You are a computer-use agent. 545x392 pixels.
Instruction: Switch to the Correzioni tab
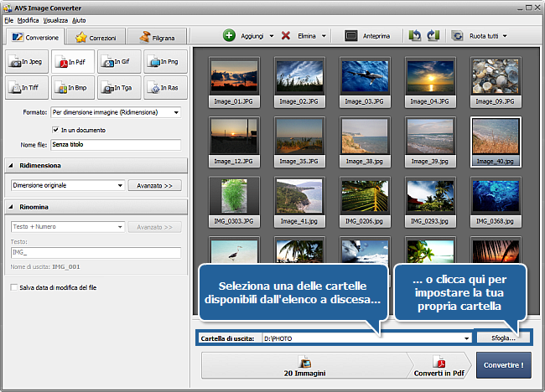point(96,38)
